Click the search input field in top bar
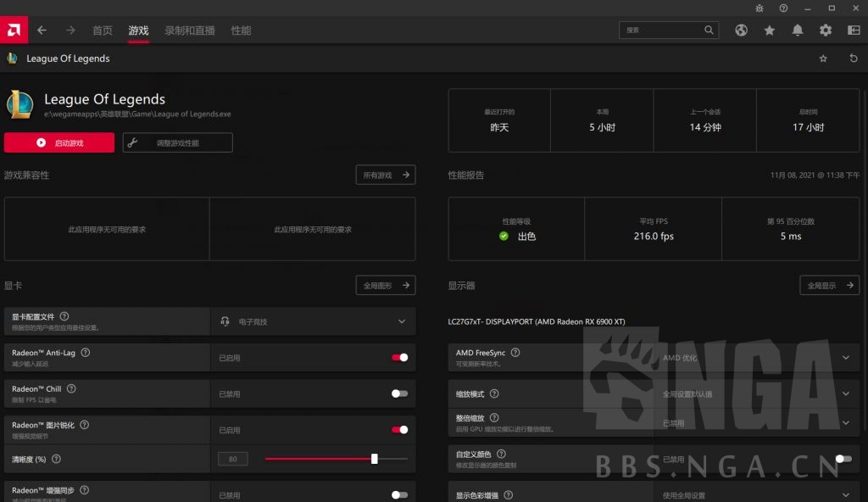Viewport: 868px width, 502px height. [661, 30]
